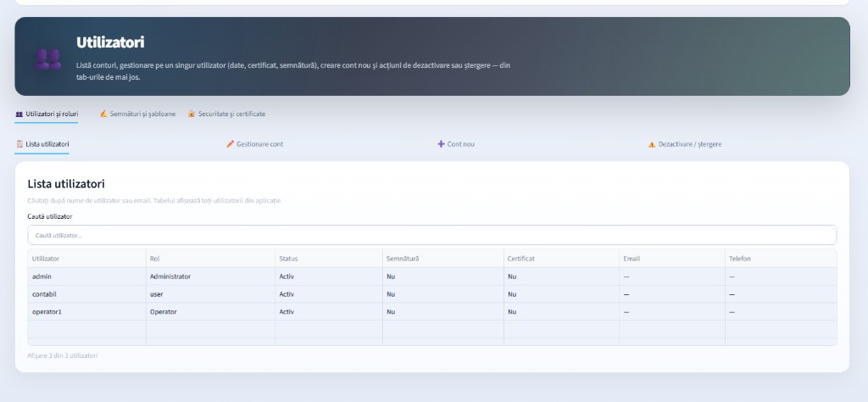Select the operator1 user cell
This screenshot has width=868, height=402.
tap(87, 312)
